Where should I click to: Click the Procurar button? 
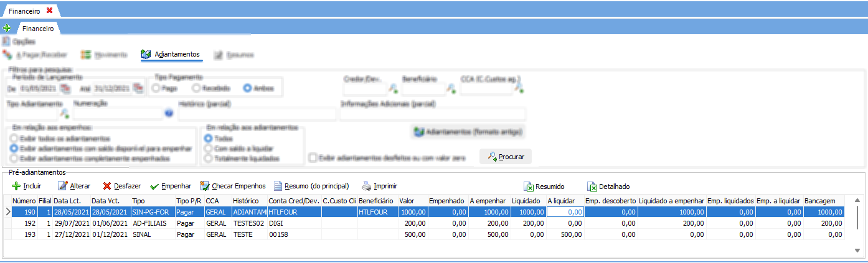pos(506,157)
